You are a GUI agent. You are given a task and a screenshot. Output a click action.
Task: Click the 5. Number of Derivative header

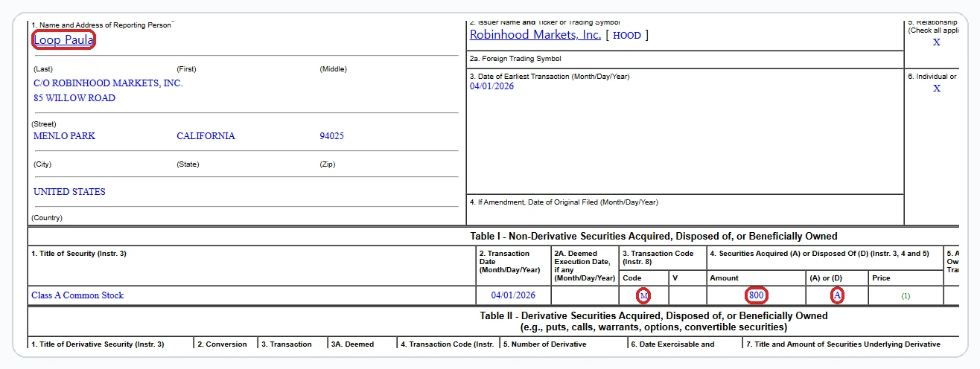544,344
